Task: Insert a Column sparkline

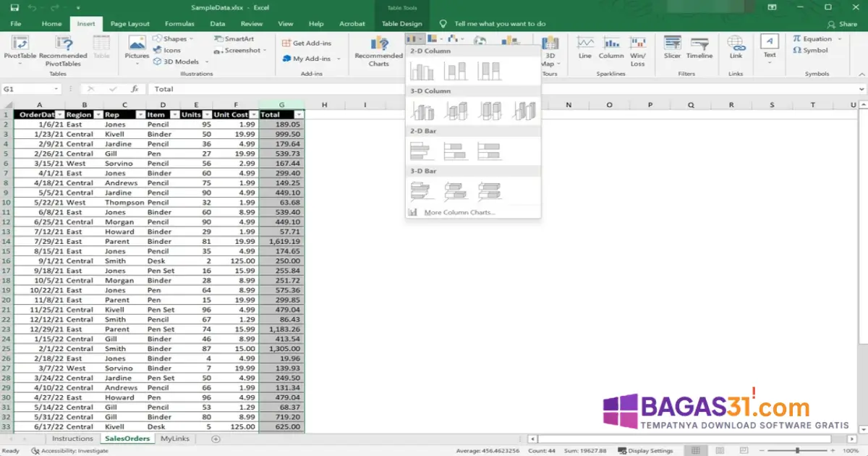Action: point(611,48)
